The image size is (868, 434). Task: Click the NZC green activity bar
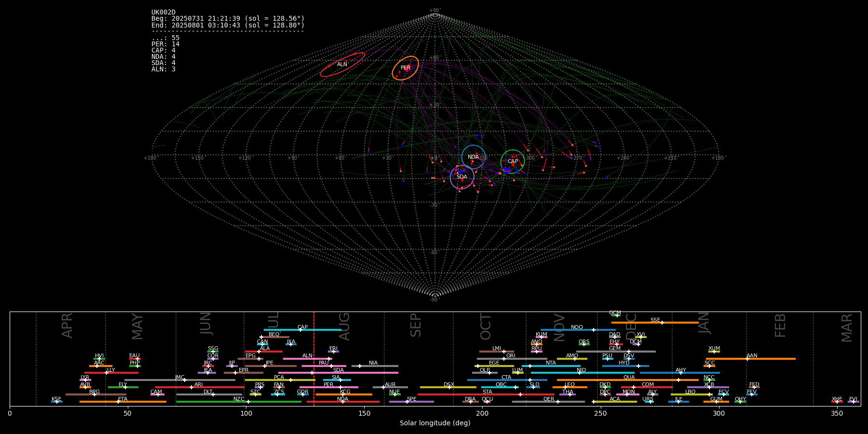[x=239, y=401]
